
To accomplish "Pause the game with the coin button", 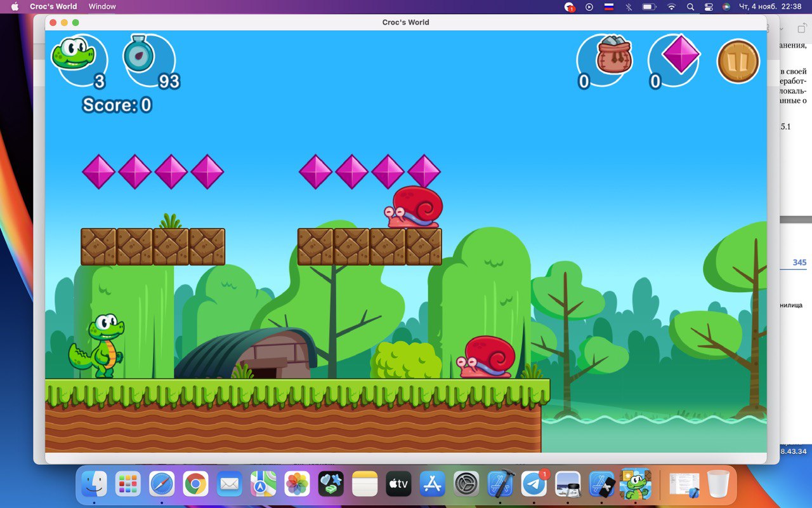I will [x=738, y=61].
